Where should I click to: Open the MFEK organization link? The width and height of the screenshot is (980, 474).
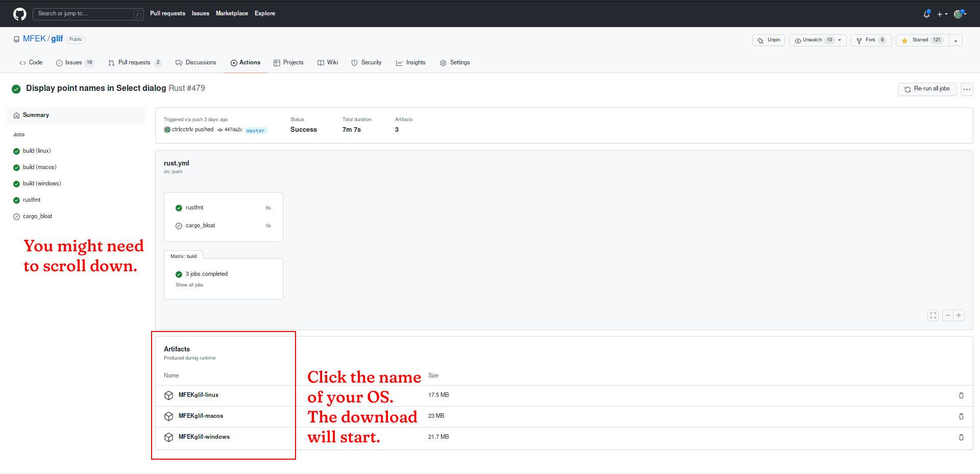click(x=34, y=39)
